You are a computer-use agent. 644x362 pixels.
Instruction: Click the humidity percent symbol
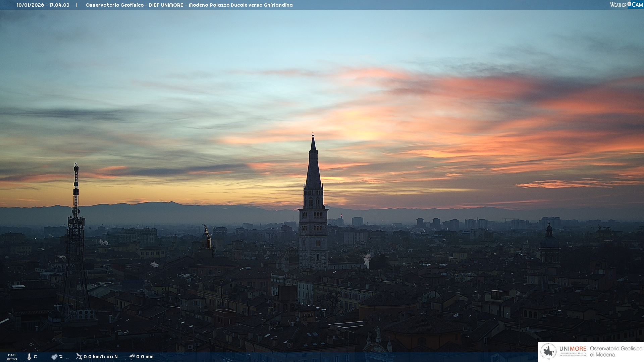click(x=61, y=357)
